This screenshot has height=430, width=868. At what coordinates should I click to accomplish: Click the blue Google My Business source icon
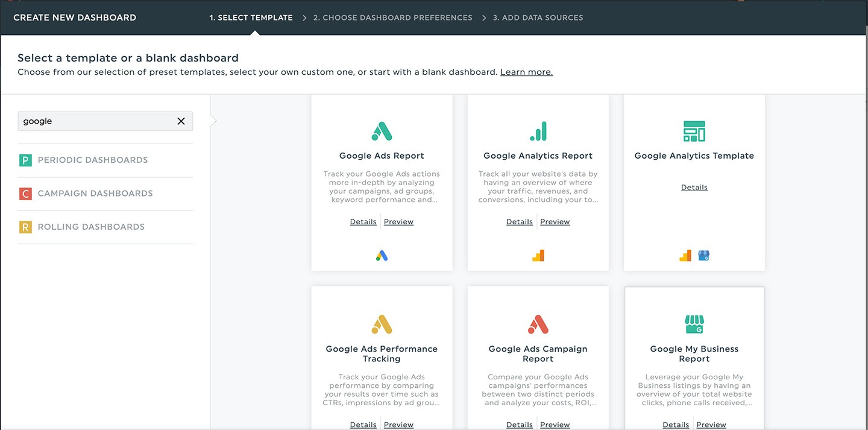(x=703, y=256)
